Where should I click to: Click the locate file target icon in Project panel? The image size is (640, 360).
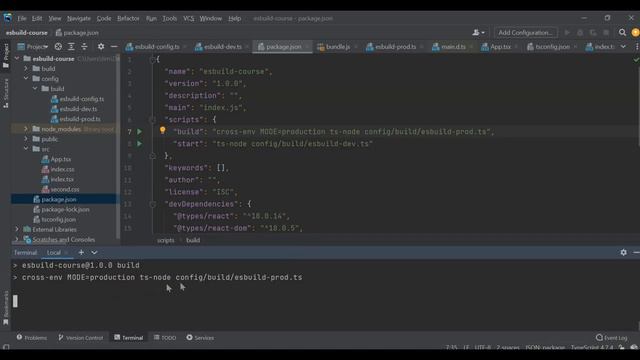point(58,47)
